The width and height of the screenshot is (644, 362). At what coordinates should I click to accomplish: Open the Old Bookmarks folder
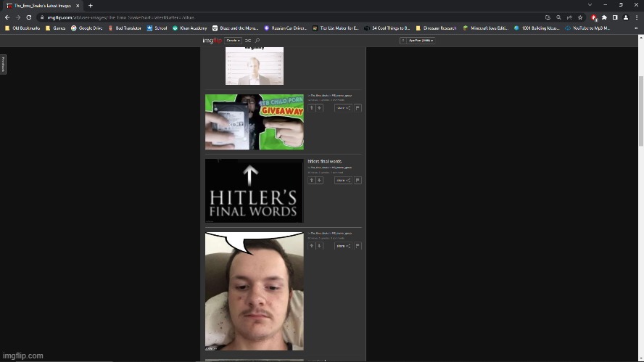(x=23, y=28)
